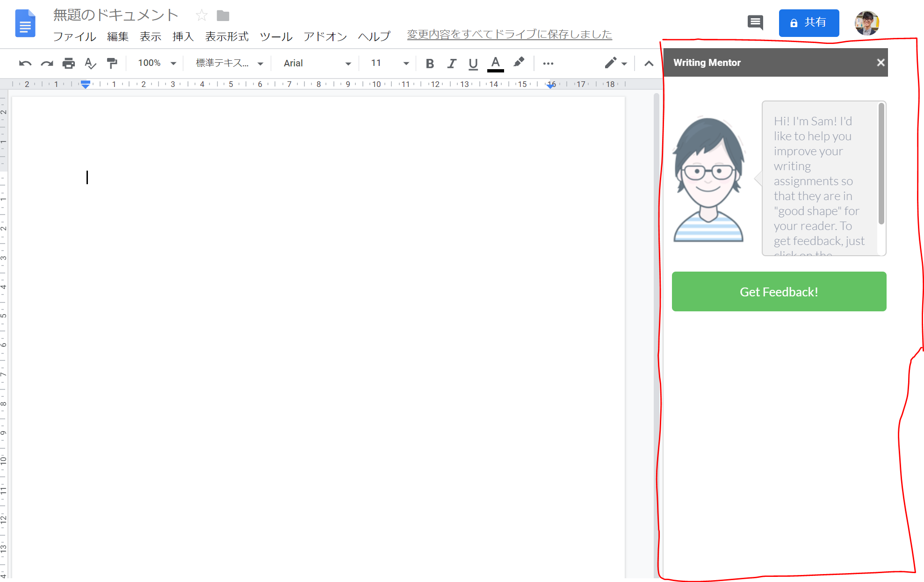
Task: Star this untitled document
Action: click(202, 16)
